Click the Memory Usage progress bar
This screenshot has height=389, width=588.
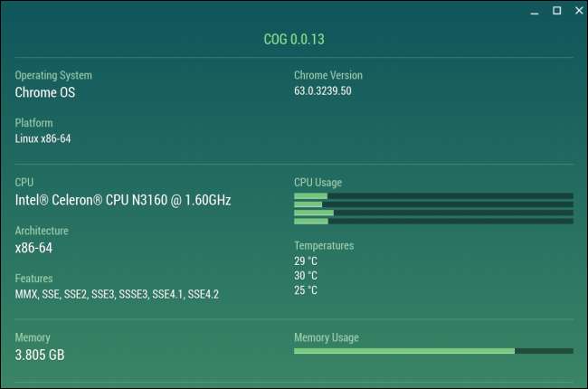[433, 351]
